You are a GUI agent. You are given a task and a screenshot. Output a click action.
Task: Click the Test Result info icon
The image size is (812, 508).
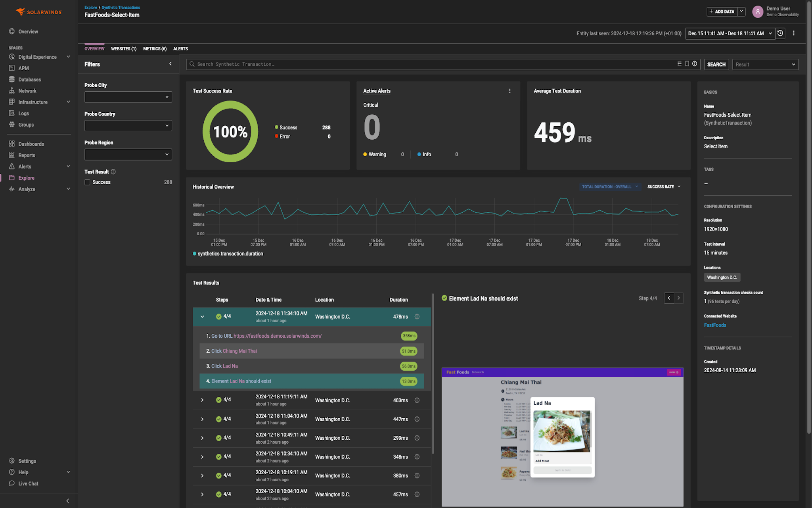click(113, 172)
